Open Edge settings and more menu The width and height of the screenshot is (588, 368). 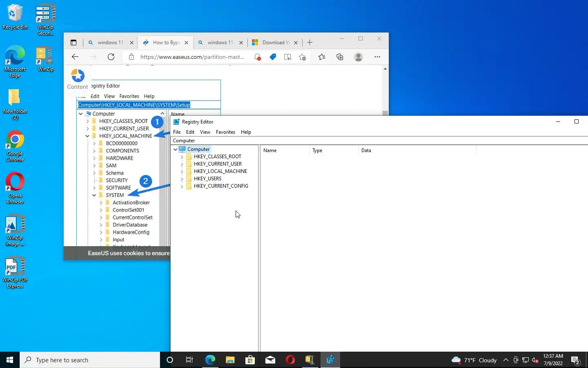[x=377, y=57]
